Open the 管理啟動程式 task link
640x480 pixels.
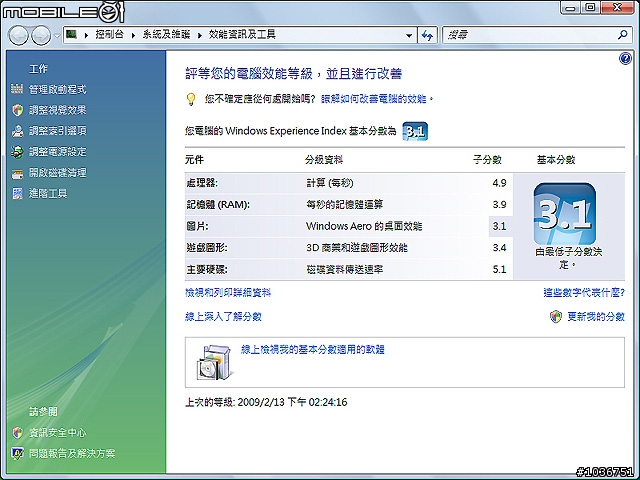pos(58,89)
